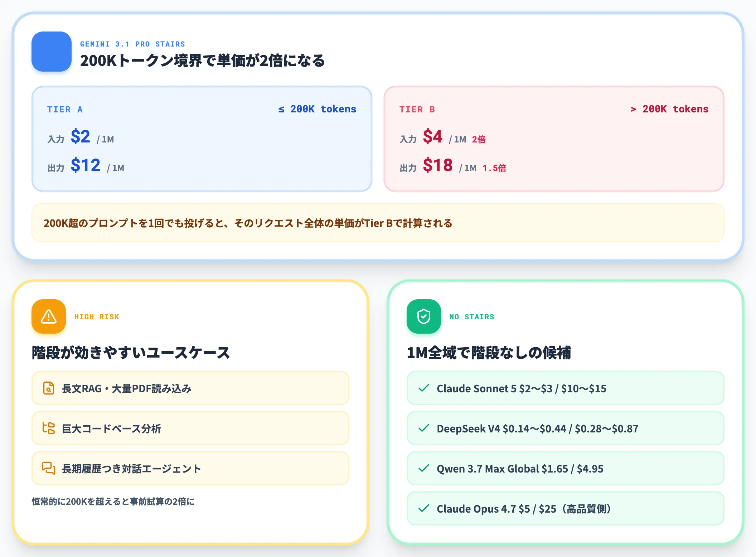This screenshot has height=557, width=756.
Task: Click the red 2倍 multiplier text
Action: [479, 140]
